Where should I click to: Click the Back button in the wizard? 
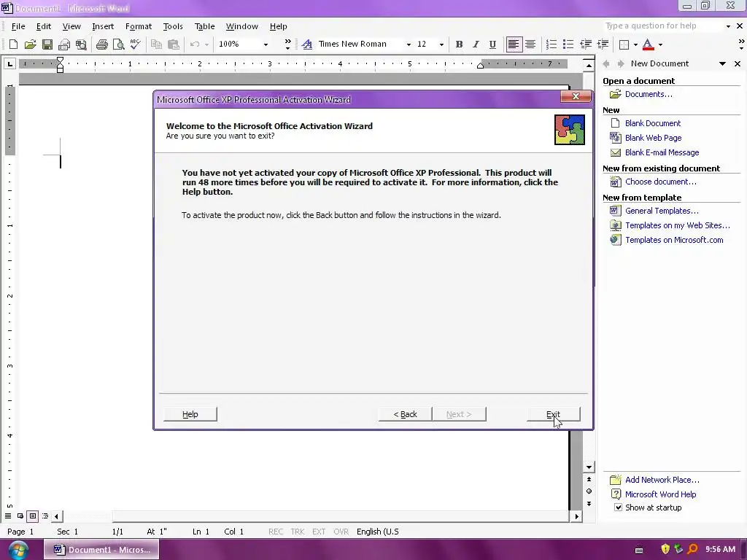(405, 414)
